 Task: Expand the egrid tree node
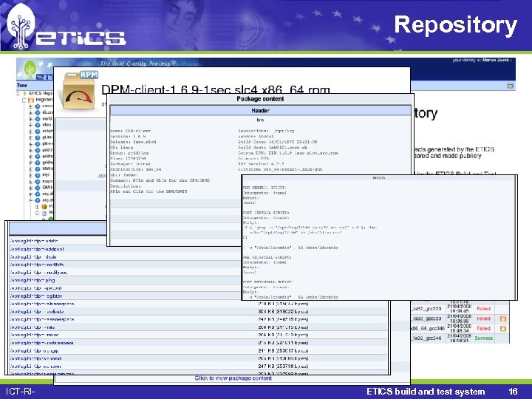point(31,119)
